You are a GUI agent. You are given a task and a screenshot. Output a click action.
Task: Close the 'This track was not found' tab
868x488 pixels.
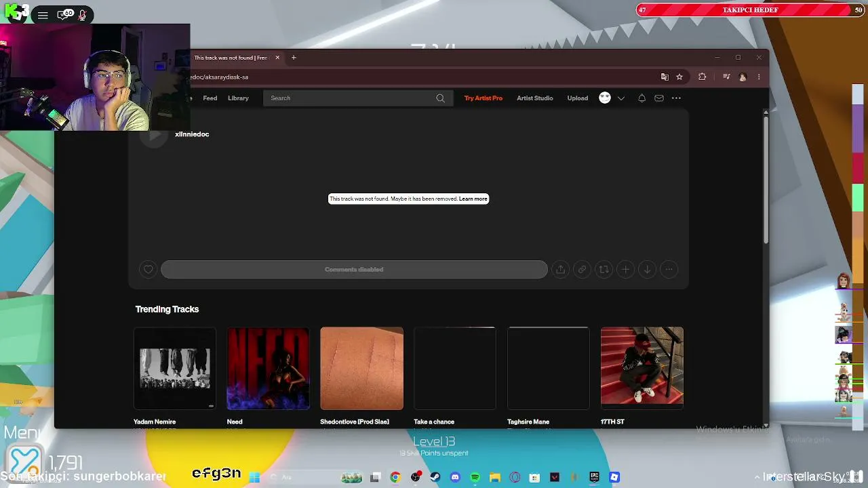[x=277, y=58]
